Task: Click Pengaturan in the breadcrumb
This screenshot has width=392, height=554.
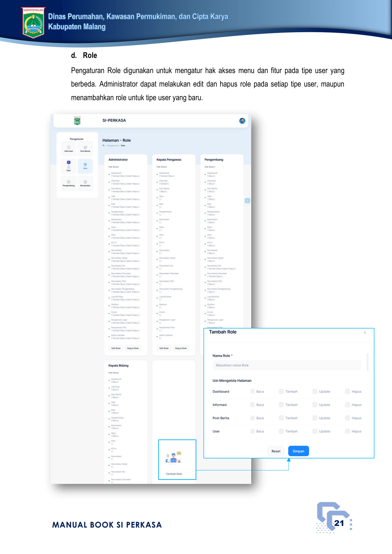Action: (113, 146)
